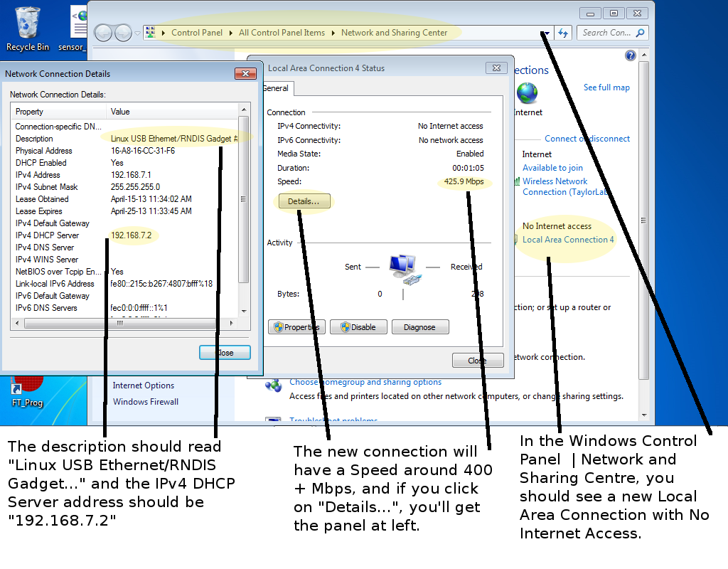Open the Local Area Connection 4 link
728x569 pixels.
click(568, 240)
